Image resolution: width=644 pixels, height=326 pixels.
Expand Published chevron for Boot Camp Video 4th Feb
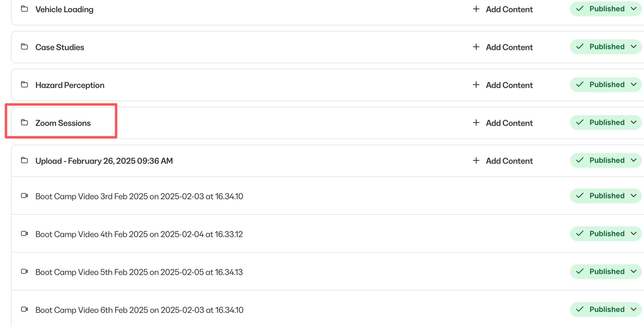pyautogui.click(x=634, y=234)
